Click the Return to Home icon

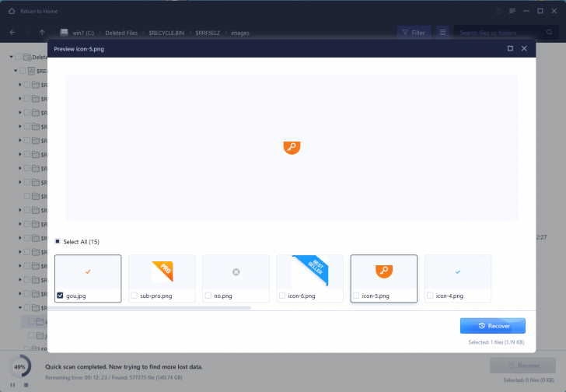pos(12,11)
